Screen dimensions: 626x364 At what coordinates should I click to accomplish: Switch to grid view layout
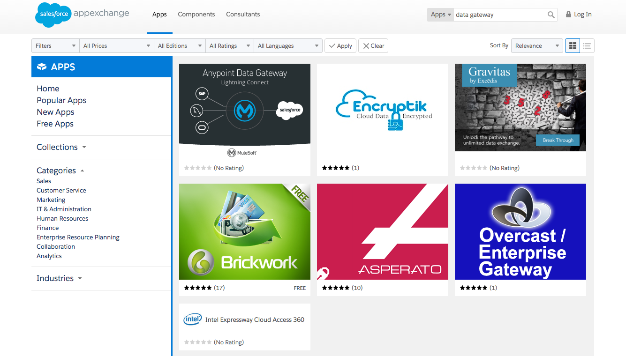coord(573,45)
